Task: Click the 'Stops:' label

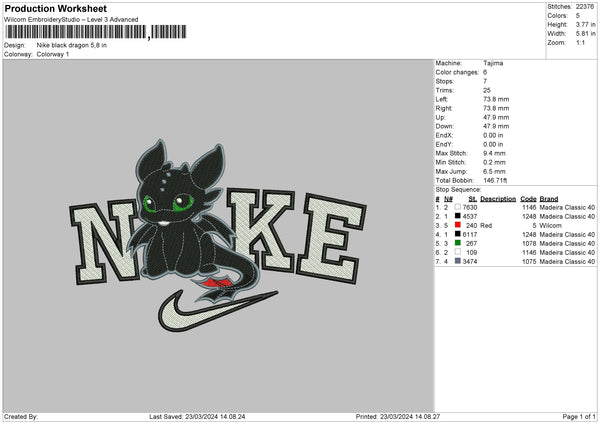Action: pos(445,81)
